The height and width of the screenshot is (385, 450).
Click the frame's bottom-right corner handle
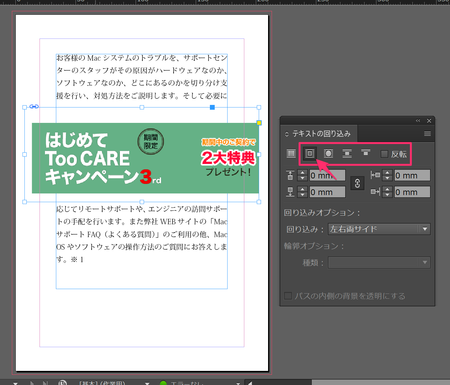259,202
